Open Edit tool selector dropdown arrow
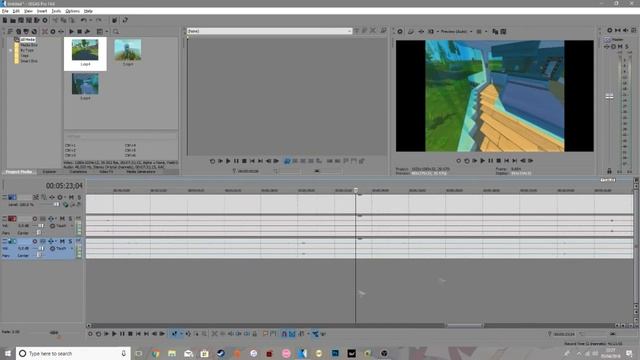The width and height of the screenshot is (640, 360). [x=181, y=334]
